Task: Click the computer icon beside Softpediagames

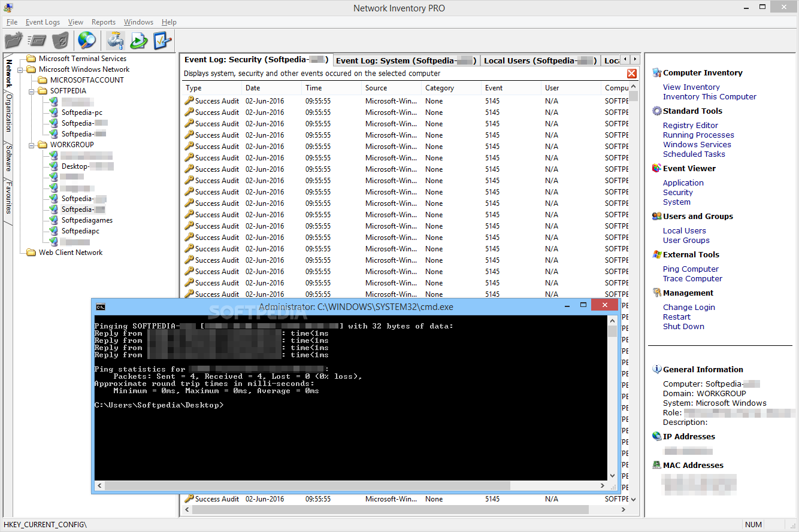Action: (x=54, y=220)
